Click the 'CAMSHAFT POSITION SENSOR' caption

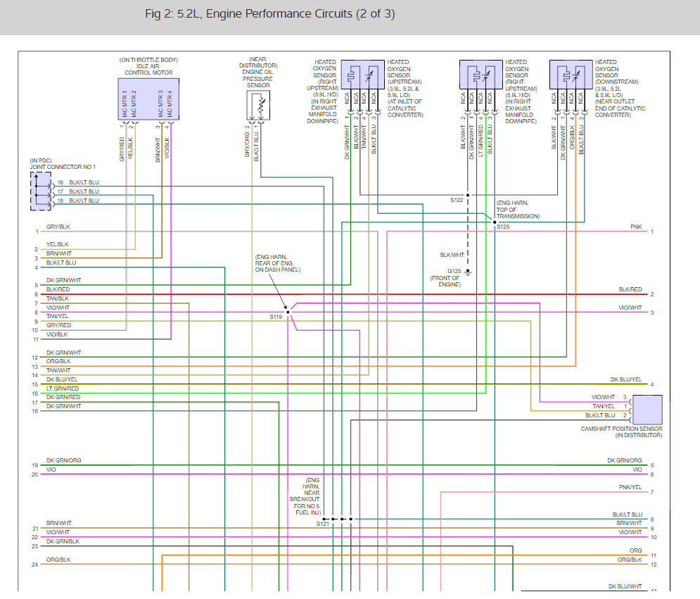tap(621, 429)
